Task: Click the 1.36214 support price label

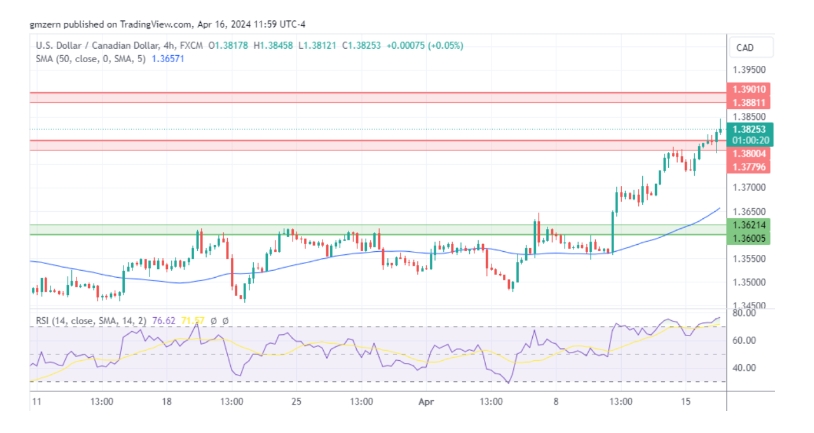Action: (749, 225)
